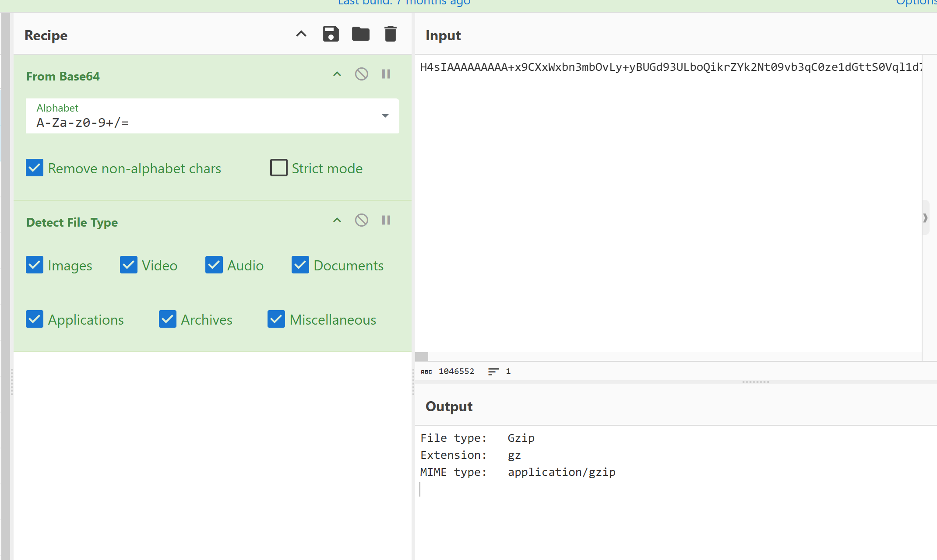
Task: Collapse the Detect File Type panel
Action: (337, 220)
